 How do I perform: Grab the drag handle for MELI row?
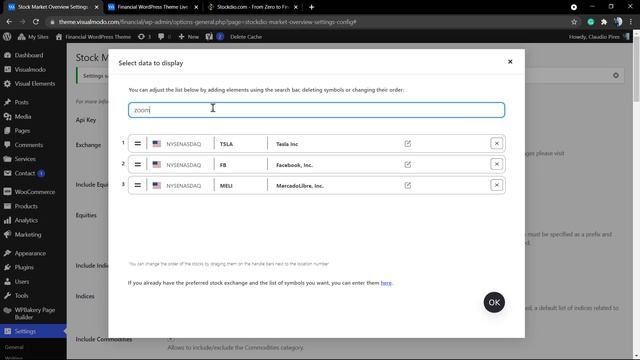tap(138, 185)
